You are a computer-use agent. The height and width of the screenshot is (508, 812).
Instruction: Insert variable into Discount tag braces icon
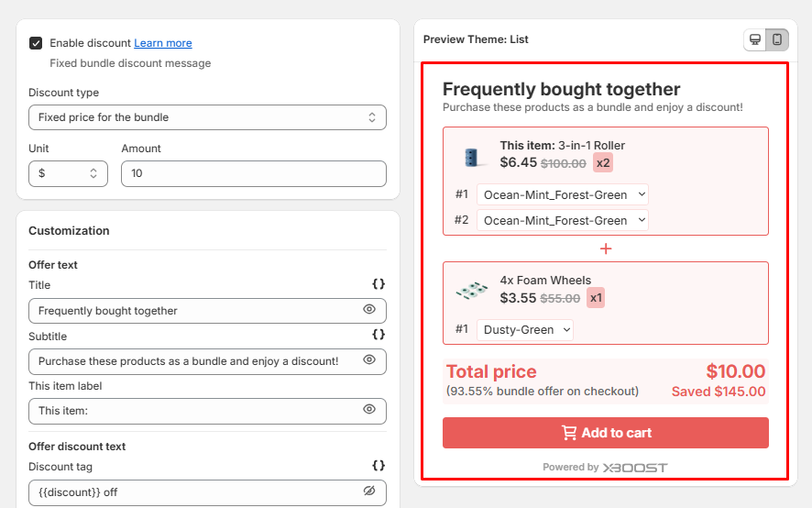pyautogui.click(x=379, y=466)
